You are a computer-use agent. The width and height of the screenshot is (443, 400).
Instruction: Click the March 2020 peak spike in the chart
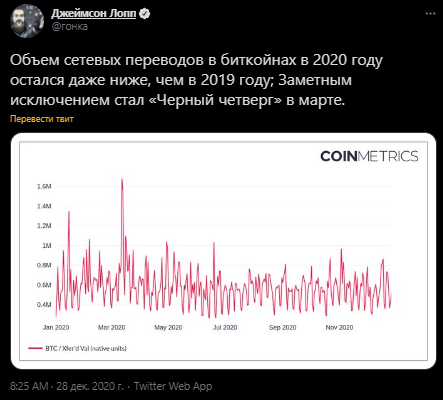pos(122,180)
